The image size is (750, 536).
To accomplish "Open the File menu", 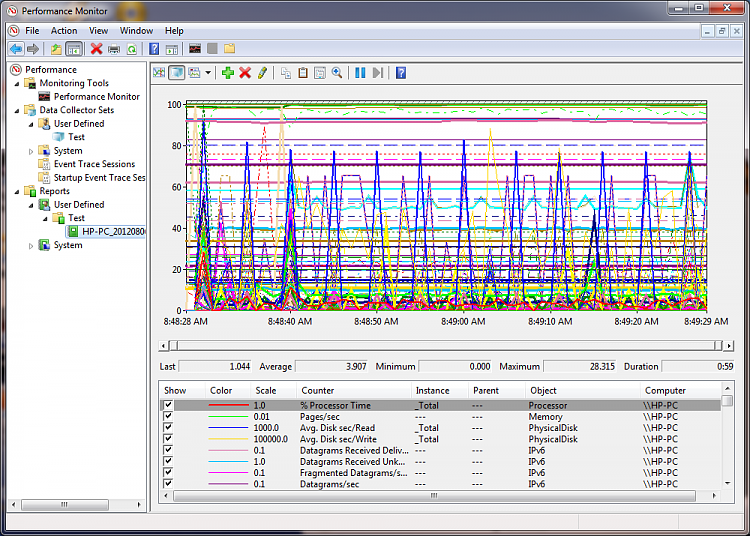I will tap(32, 31).
